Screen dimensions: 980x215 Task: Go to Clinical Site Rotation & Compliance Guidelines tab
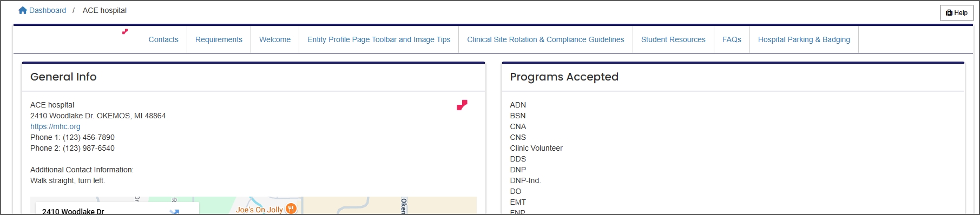click(x=545, y=39)
